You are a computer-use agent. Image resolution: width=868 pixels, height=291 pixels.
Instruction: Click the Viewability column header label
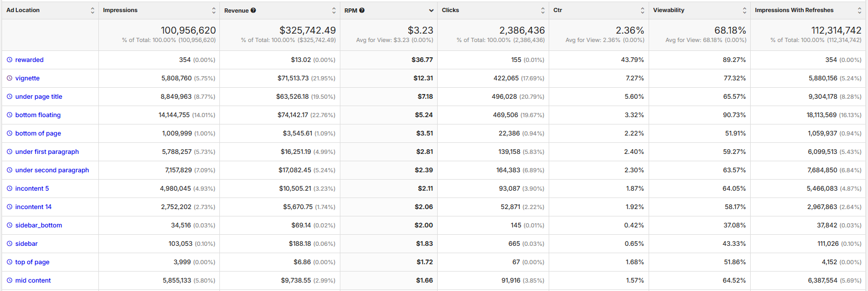point(669,10)
